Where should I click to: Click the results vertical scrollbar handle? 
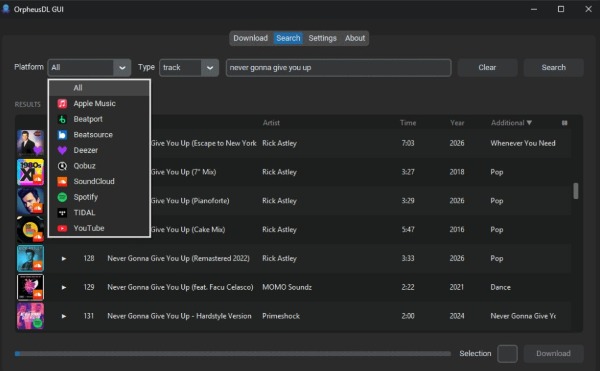[x=576, y=191]
